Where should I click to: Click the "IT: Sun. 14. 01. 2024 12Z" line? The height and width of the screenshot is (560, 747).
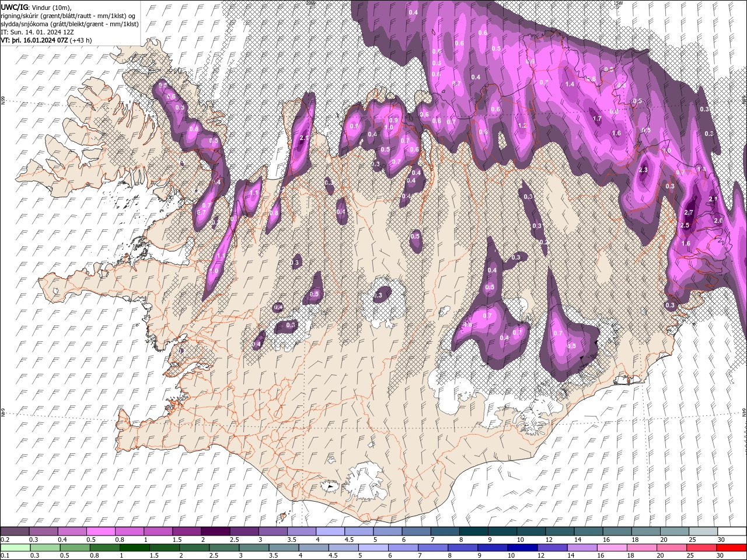click(x=37, y=32)
